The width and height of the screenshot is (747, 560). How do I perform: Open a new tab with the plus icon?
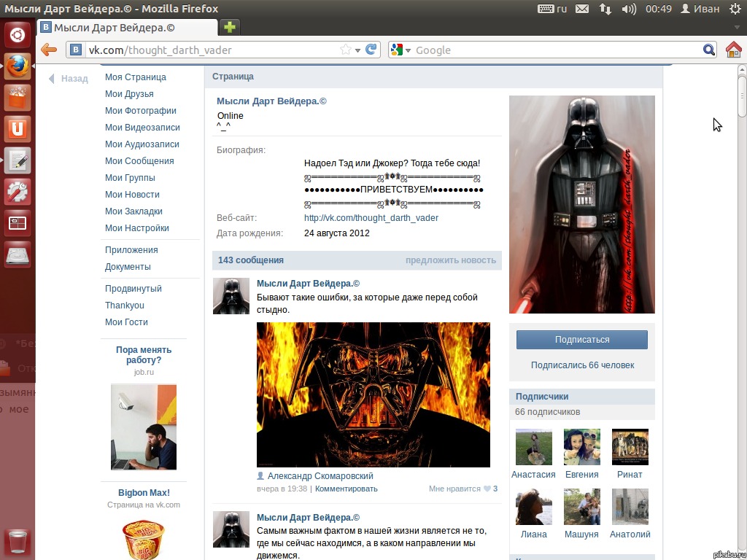click(230, 28)
